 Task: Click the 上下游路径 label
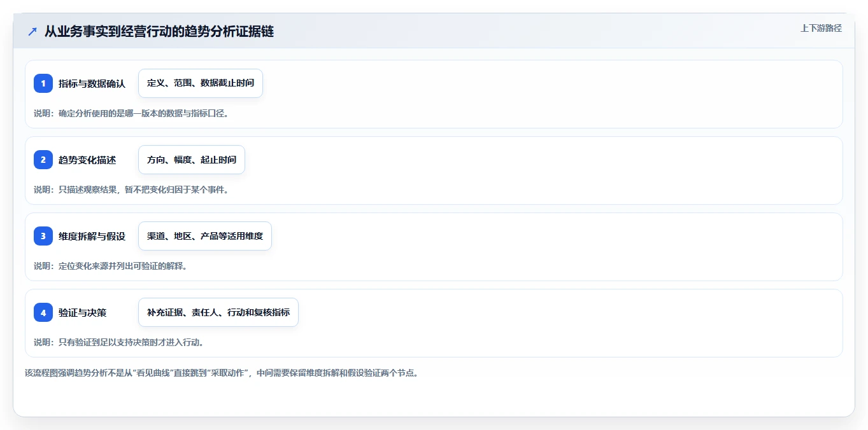click(821, 28)
